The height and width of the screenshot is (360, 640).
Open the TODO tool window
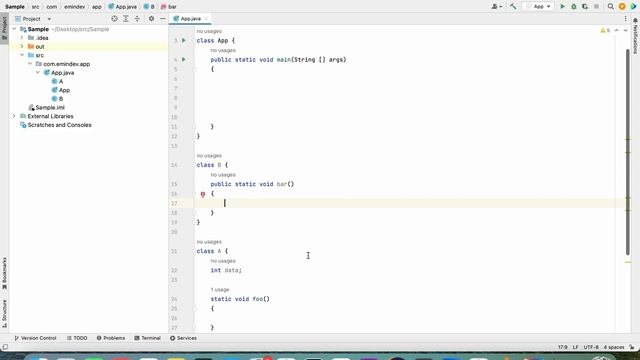coord(77,338)
